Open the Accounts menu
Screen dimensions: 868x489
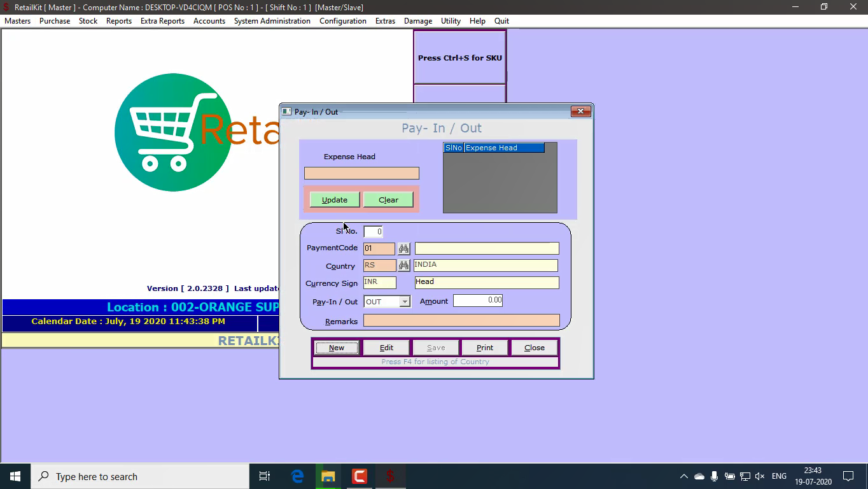point(209,21)
